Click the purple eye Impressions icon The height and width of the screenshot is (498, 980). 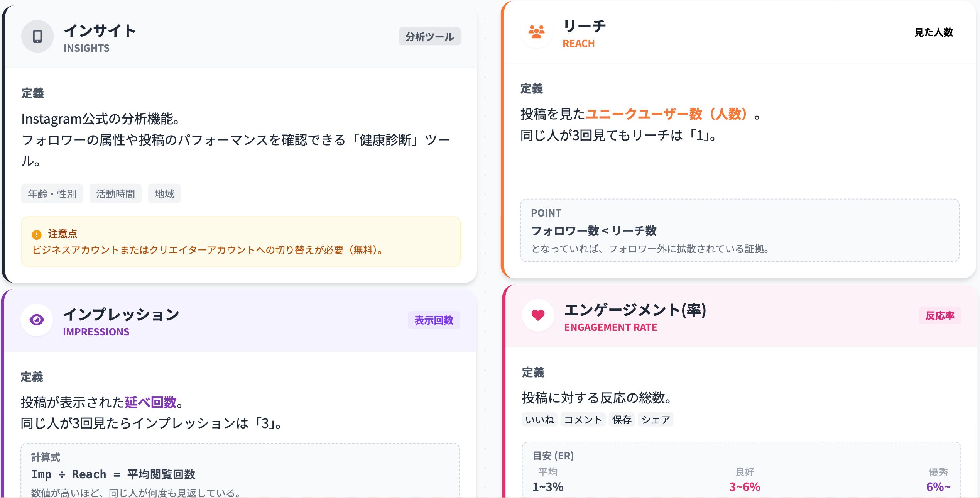37,320
